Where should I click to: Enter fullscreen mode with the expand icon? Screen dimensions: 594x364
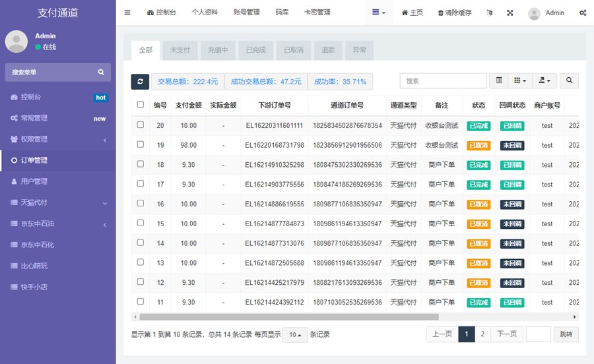click(510, 13)
